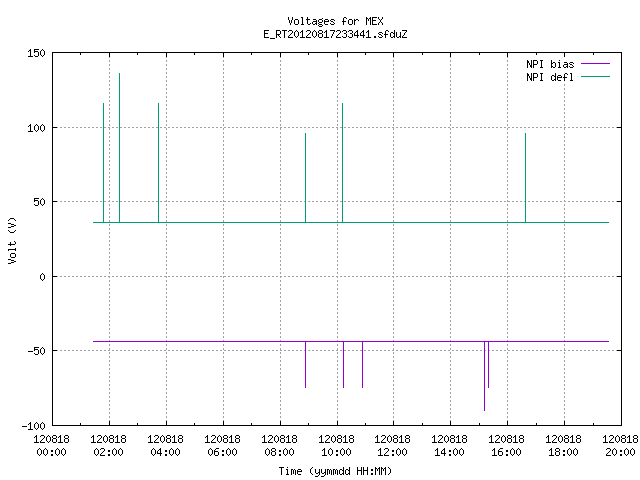The width and height of the screenshot is (640, 480).
Task: Click the x-axis tick label 120818 14:00
Action: pos(449,446)
